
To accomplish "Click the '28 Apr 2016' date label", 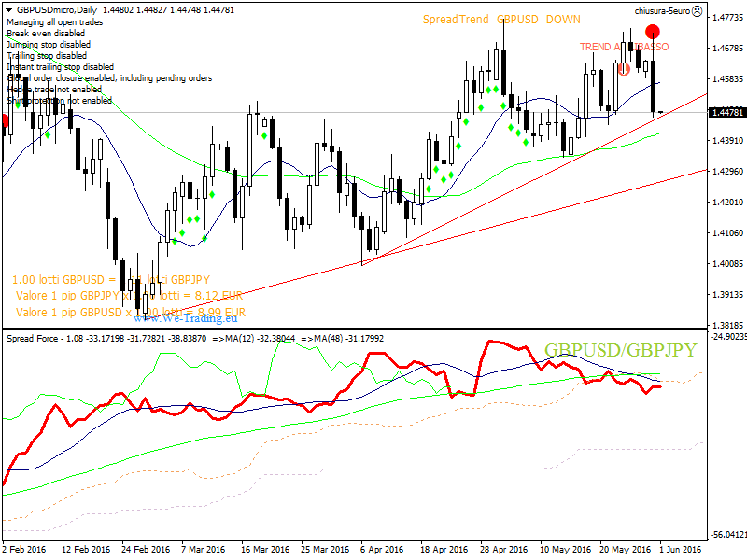I will click(502, 550).
